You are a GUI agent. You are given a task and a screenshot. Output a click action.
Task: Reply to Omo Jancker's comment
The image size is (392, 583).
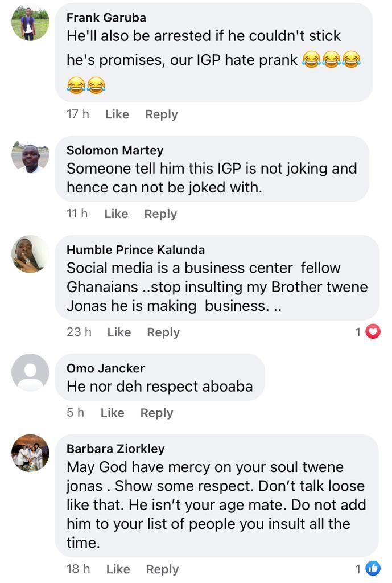click(x=156, y=413)
